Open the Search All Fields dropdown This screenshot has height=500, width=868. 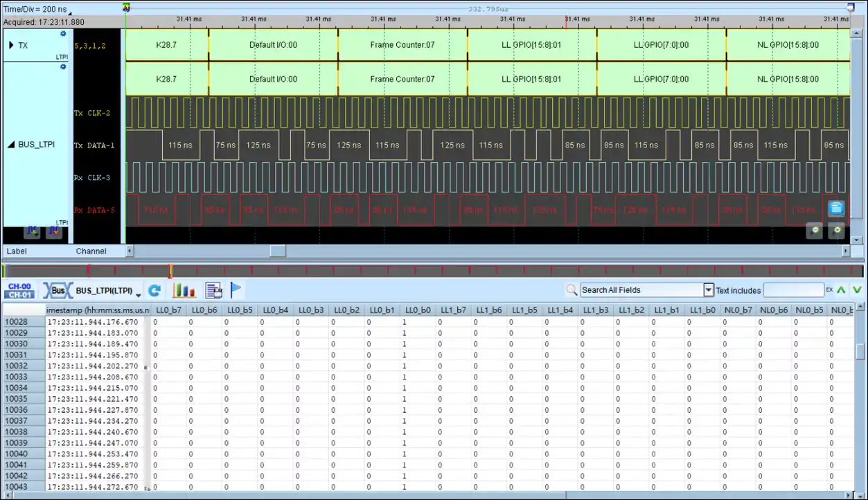708,290
